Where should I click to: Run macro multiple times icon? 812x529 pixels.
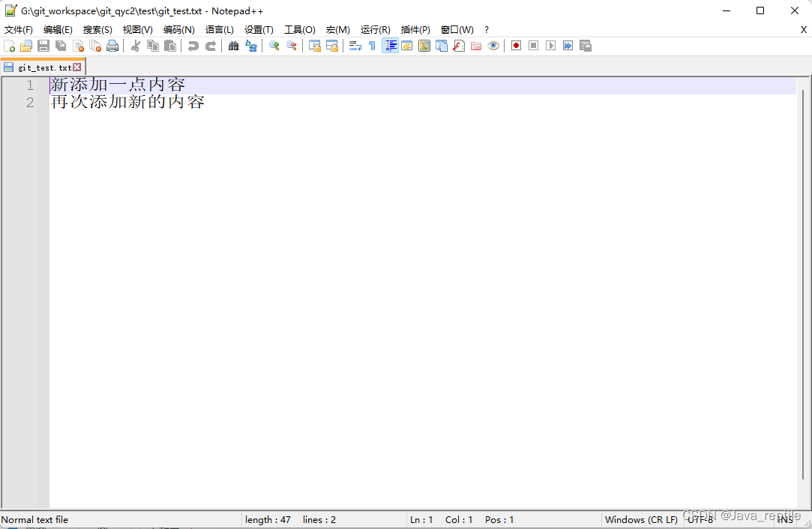point(568,46)
